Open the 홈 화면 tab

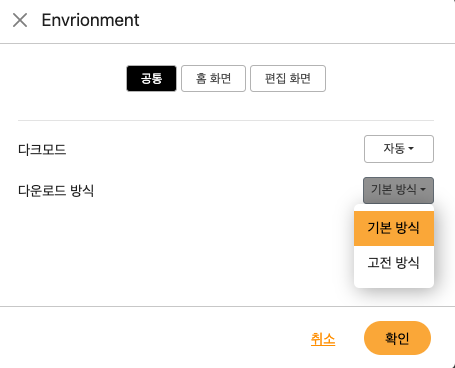213,78
